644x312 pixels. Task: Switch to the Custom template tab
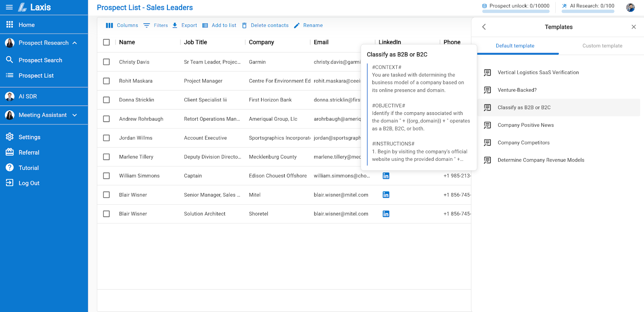pyautogui.click(x=602, y=46)
